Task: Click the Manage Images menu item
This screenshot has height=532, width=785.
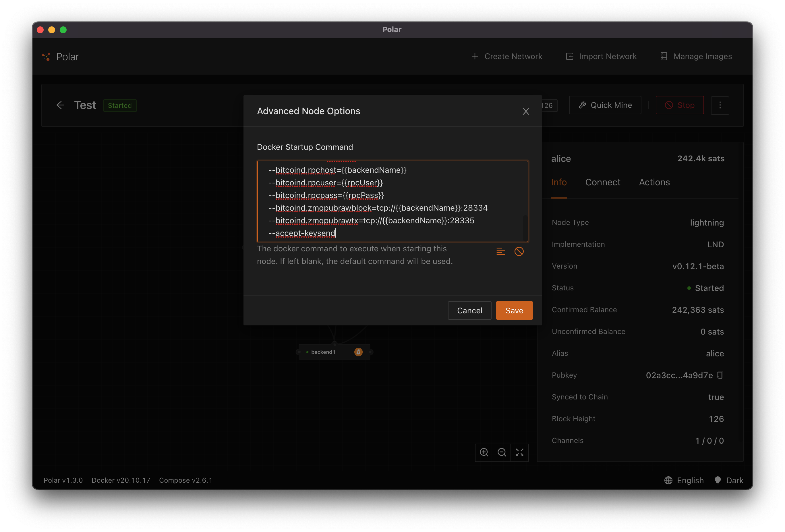Action: coord(695,56)
